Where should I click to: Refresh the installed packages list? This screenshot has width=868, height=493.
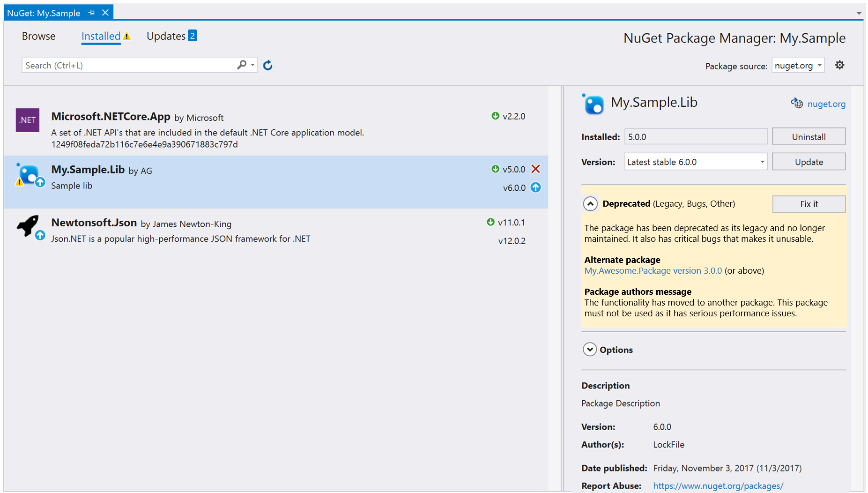click(267, 65)
